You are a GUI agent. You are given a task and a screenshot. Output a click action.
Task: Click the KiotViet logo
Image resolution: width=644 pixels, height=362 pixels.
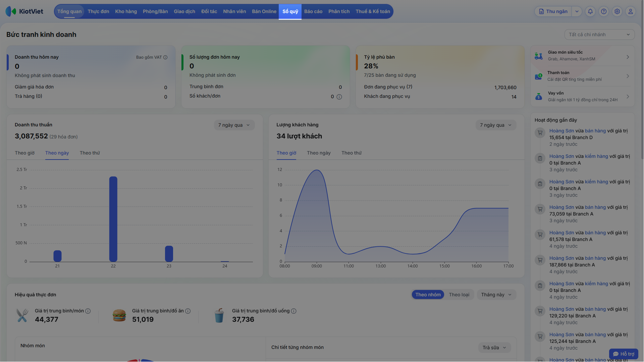pos(24,11)
